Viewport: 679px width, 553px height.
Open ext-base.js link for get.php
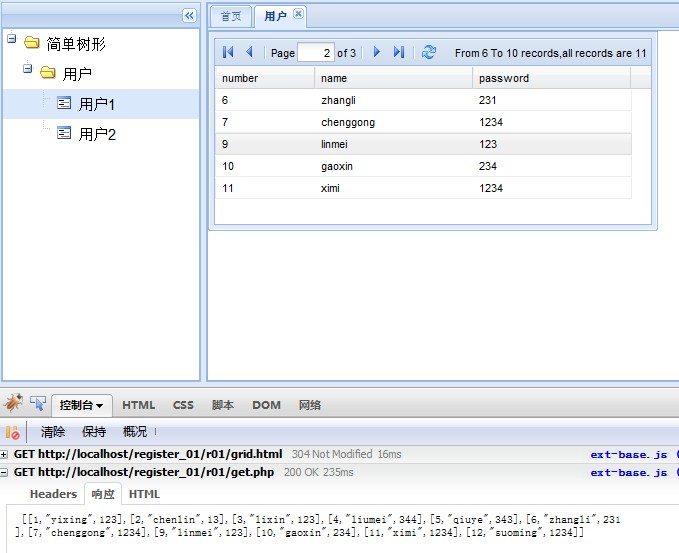click(628, 473)
